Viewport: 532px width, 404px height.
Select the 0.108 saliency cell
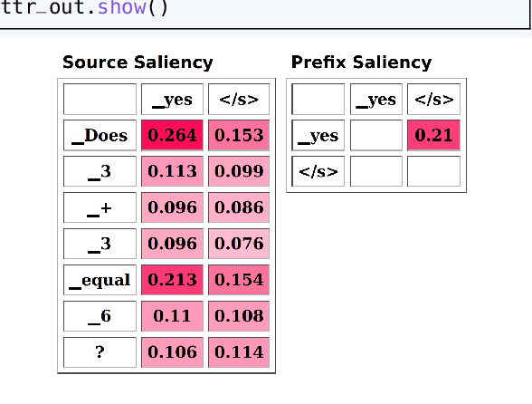[x=239, y=316]
